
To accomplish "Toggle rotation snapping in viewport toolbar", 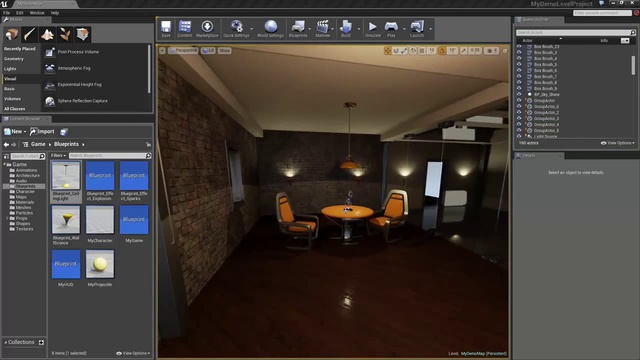I will [x=442, y=51].
